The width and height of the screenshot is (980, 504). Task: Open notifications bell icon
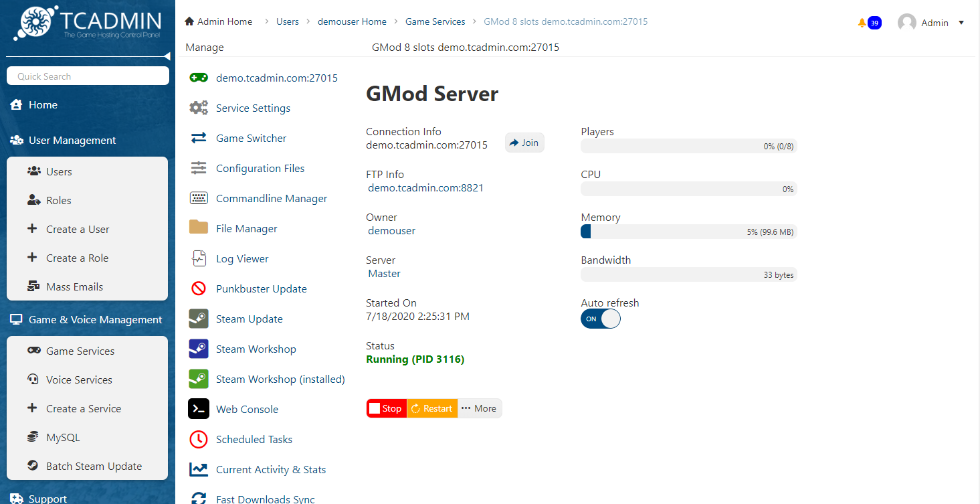click(x=862, y=23)
